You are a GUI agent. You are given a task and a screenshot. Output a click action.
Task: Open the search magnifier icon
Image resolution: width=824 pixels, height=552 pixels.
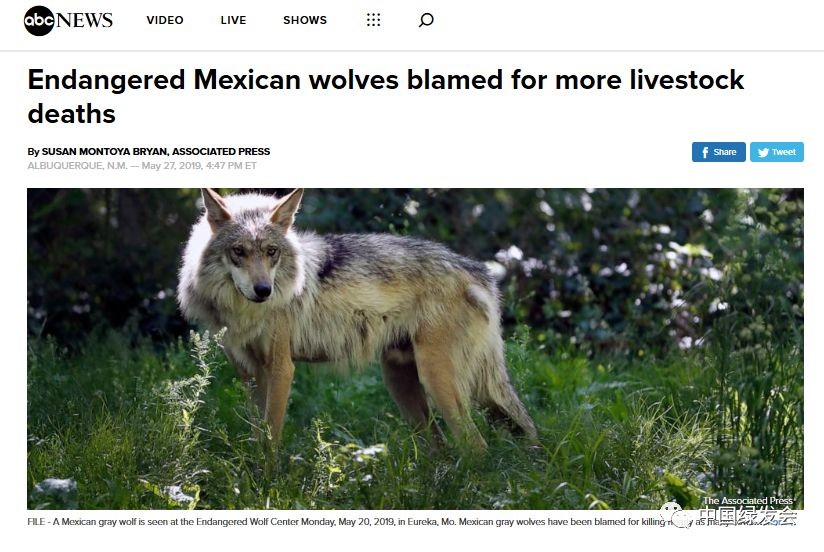click(x=426, y=20)
